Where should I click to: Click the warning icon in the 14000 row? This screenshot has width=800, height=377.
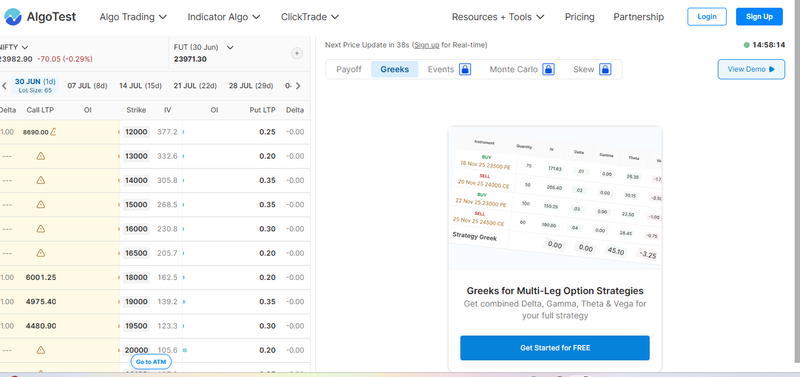point(41,180)
